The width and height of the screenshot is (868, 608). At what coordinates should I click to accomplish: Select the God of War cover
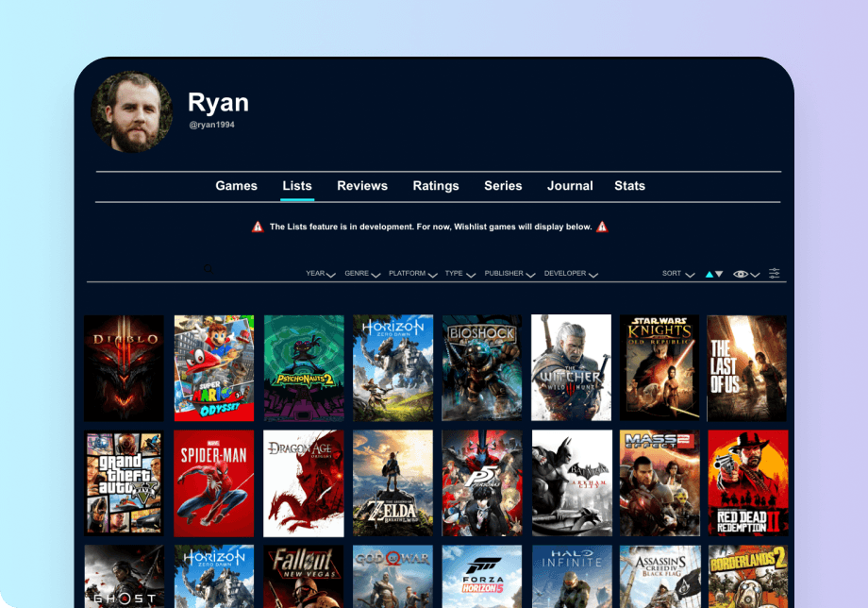392,577
